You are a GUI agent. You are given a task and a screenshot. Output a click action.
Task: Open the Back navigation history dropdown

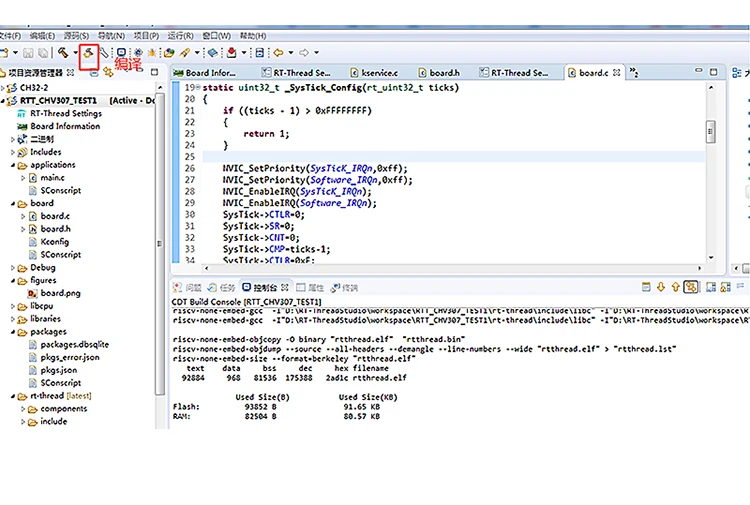(290, 53)
